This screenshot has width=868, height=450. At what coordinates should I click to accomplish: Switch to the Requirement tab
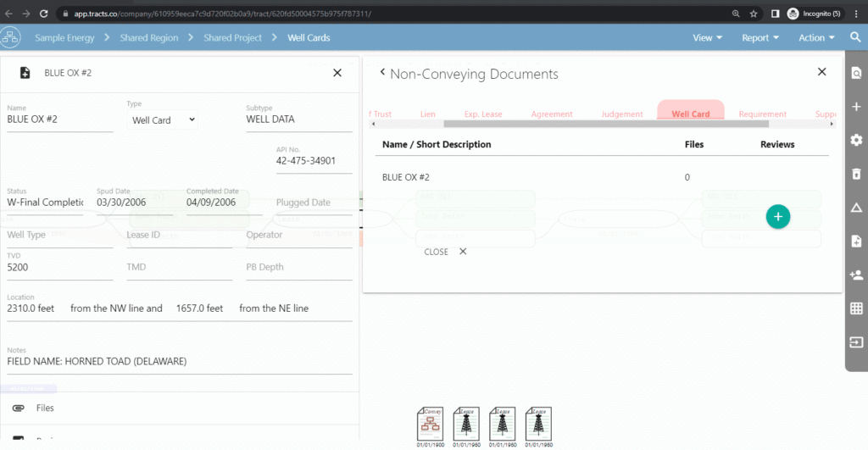(762, 114)
